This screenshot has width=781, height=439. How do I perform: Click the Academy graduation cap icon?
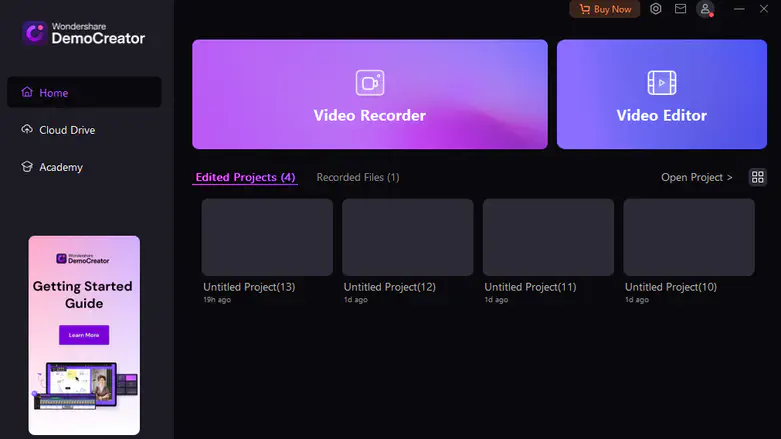[x=27, y=167]
